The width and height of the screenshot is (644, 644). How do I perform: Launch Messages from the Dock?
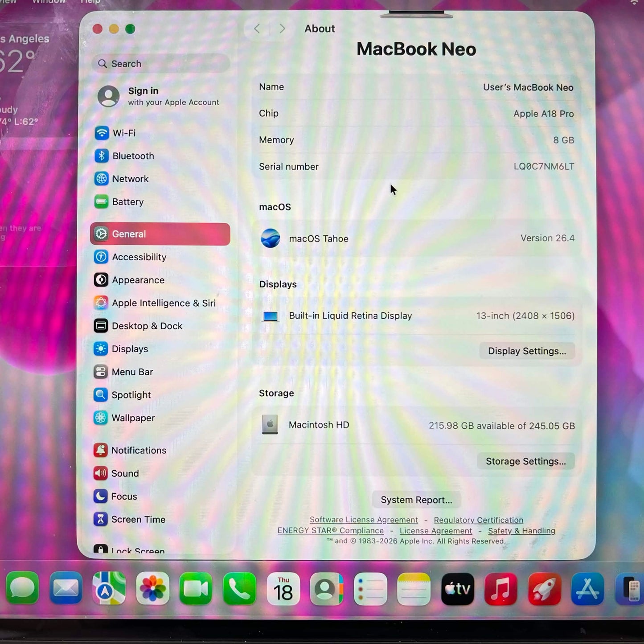click(x=23, y=588)
